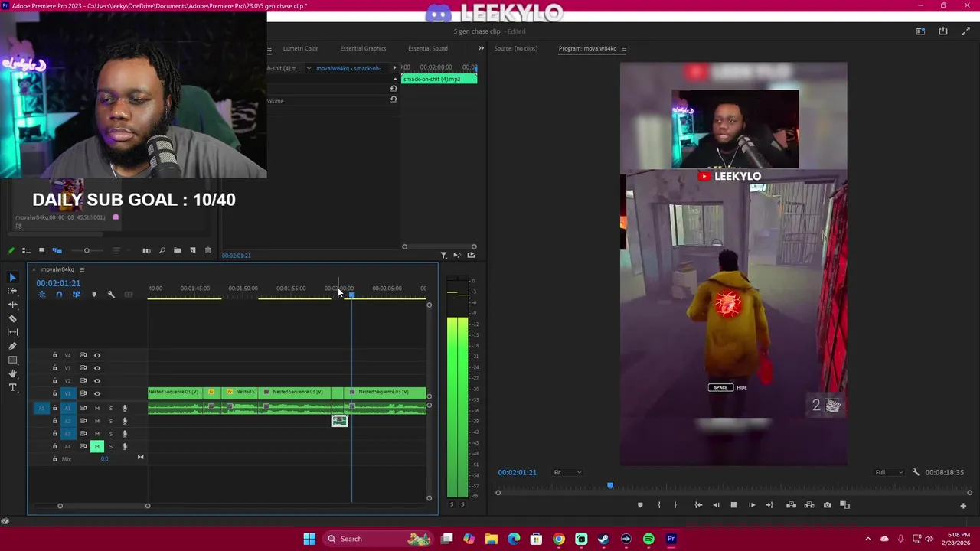The width and height of the screenshot is (980, 551).
Task: Open the Fit zoom level dropdown
Action: pos(567,472)
